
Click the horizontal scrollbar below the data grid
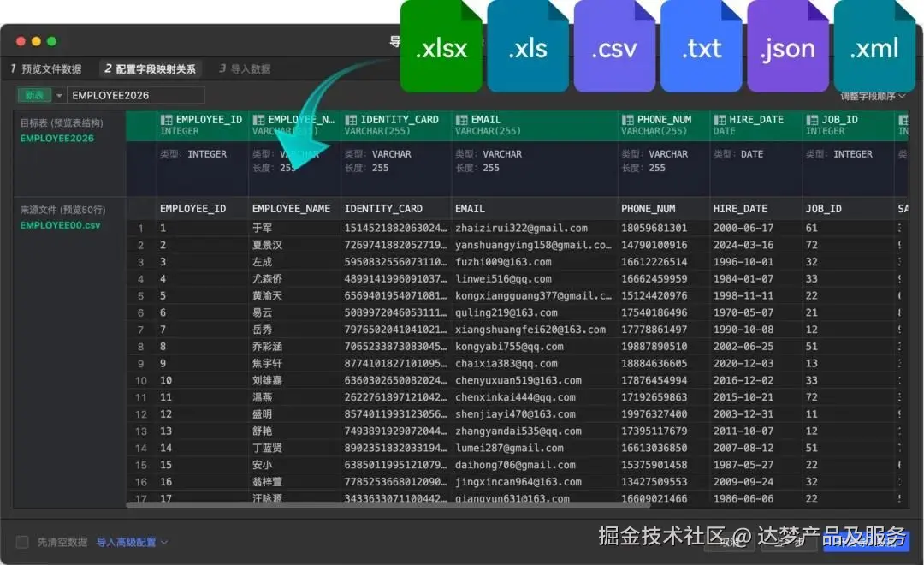pyautogui.click(x=388, y=505)
